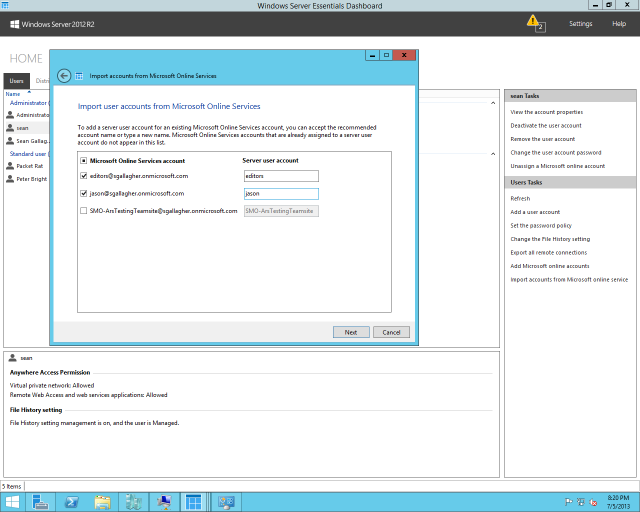This screenshot has width=640, height=512.
Task: Click the Cancel button
Action: point(391,332)
